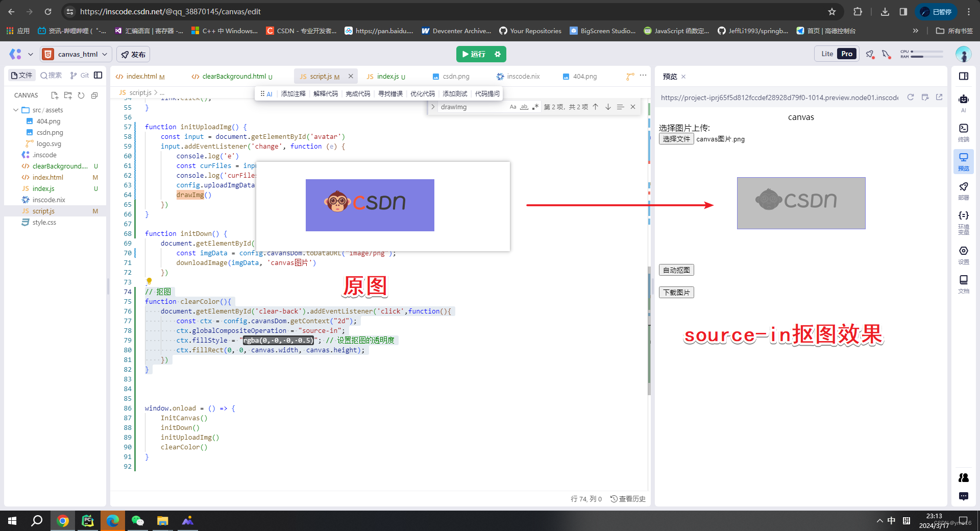Screen dimensions: 980x531
Task: Open the feedback chat icon
Action: pos(963,496)
